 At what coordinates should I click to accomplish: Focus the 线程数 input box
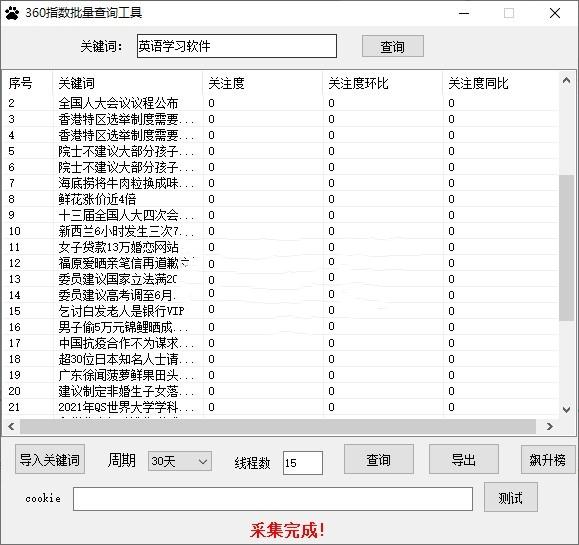(303, 463)
